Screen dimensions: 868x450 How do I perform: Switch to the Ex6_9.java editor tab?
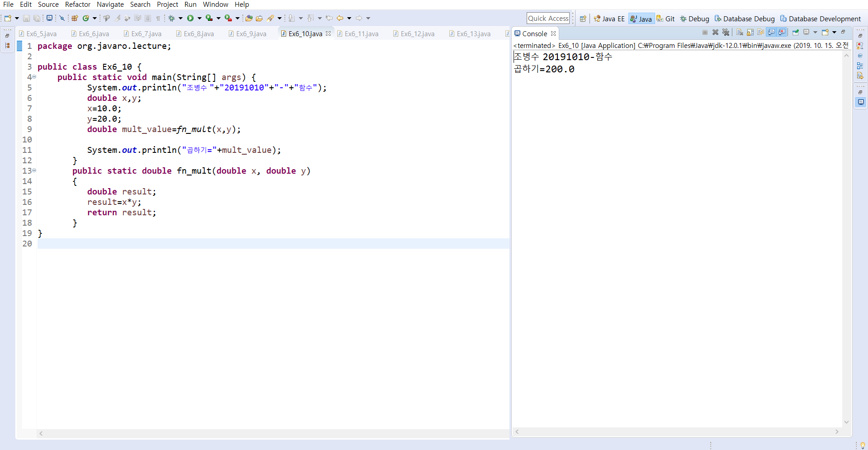click(x=248, y=34)
